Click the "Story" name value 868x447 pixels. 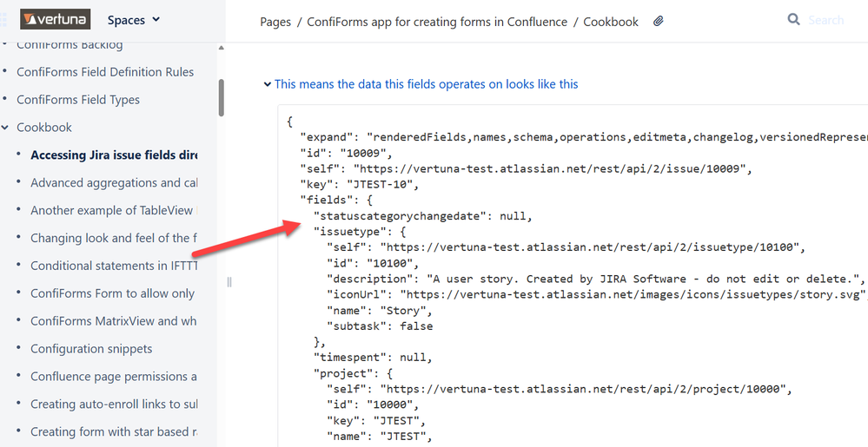tap(403, 311)
